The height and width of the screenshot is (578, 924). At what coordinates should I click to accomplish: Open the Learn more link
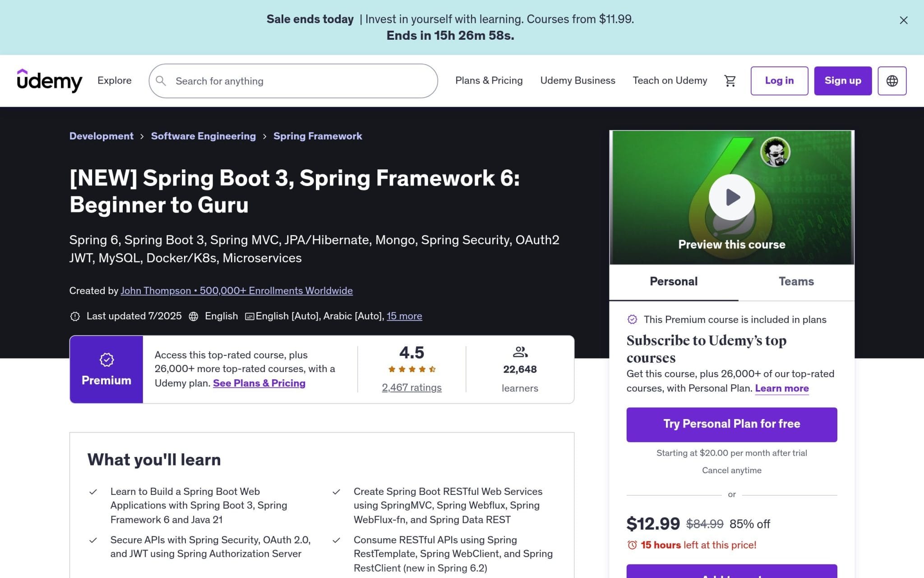(782, 388)
